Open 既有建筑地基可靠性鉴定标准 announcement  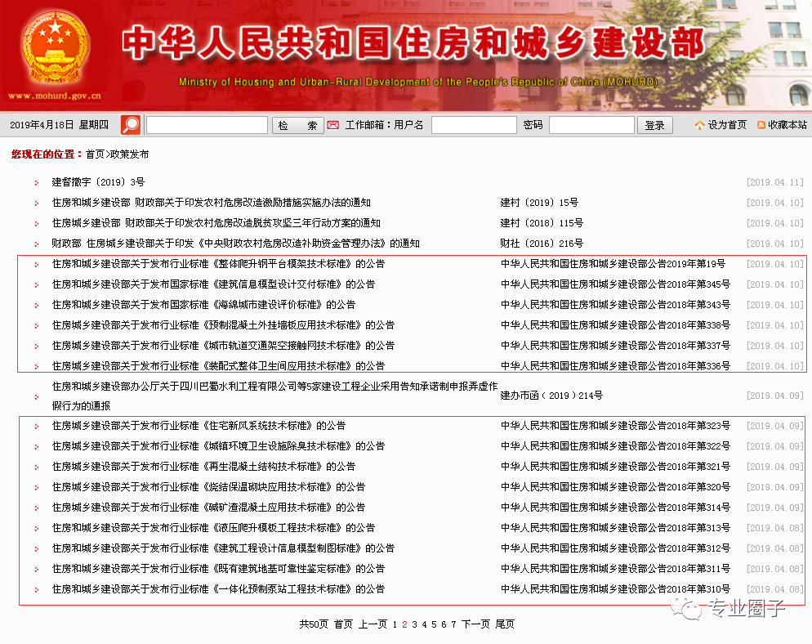pyautogui.click(x=218, y=569)
